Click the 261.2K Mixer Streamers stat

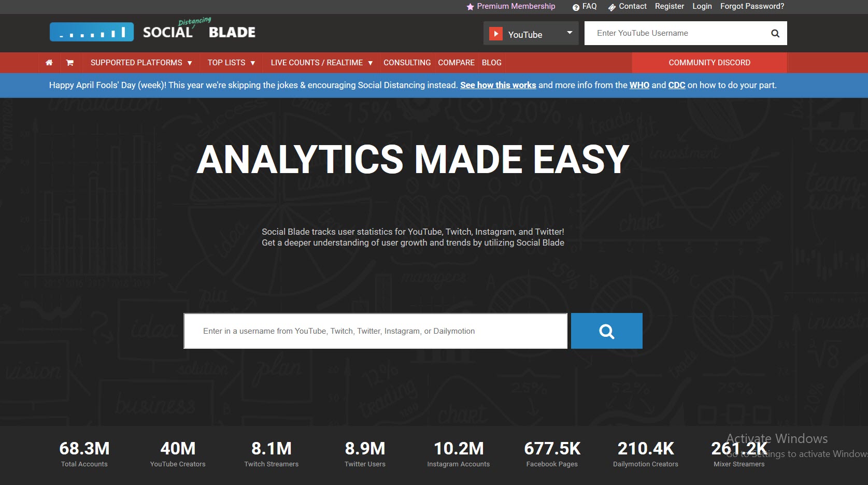tap(739, 454)
